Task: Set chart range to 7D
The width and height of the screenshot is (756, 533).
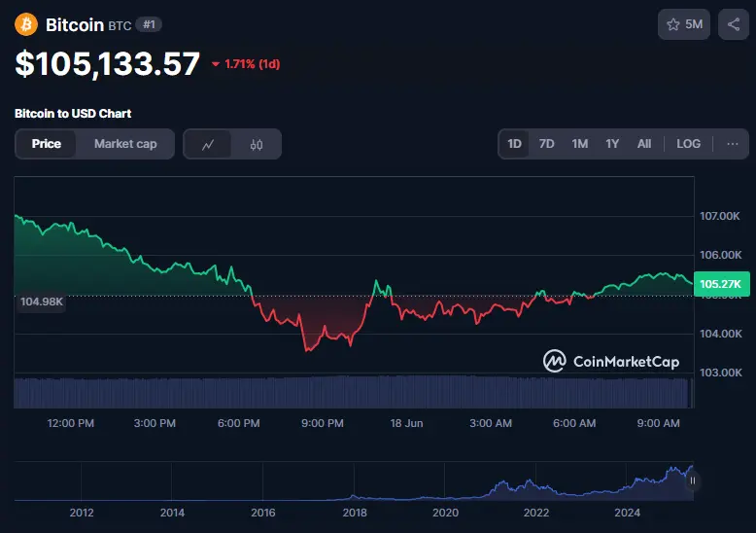Action: [546, 144]
